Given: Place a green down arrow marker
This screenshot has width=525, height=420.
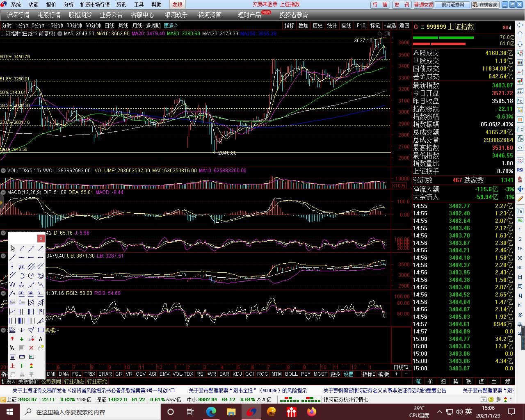Looking at the screenshot, I should tap(22, 339).
